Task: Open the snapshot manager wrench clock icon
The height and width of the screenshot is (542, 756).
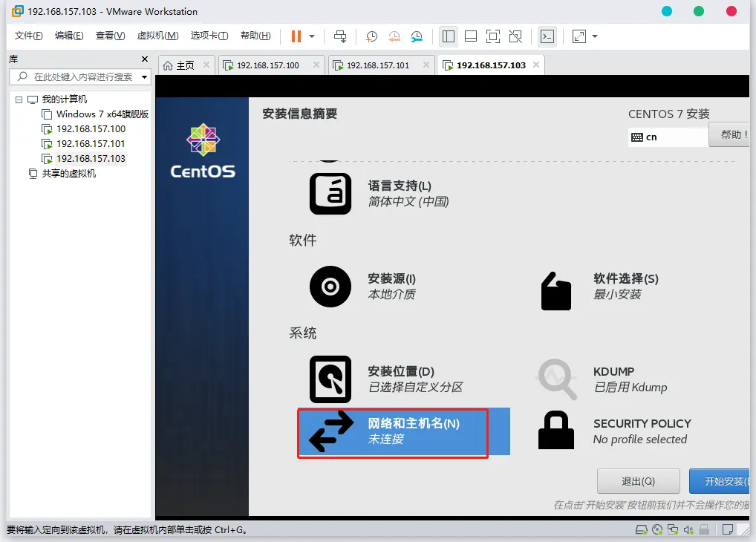Action: tap(417, 36)
